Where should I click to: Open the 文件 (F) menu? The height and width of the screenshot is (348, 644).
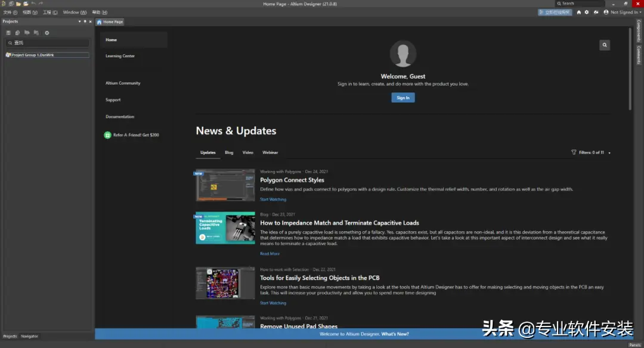coord(10,13)
